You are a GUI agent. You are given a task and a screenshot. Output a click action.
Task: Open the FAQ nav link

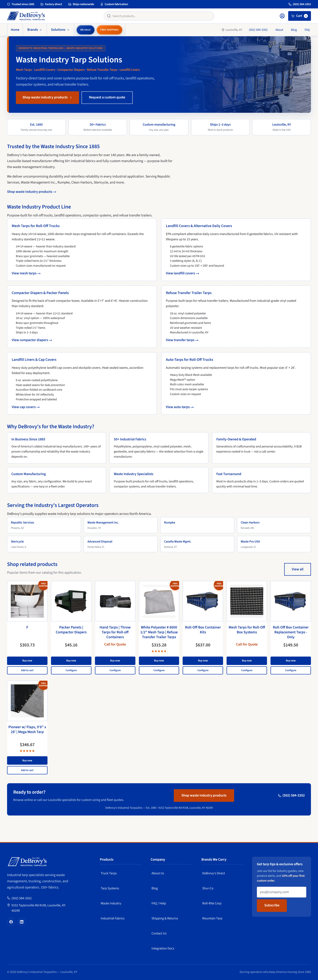click(x=307, y=30)
